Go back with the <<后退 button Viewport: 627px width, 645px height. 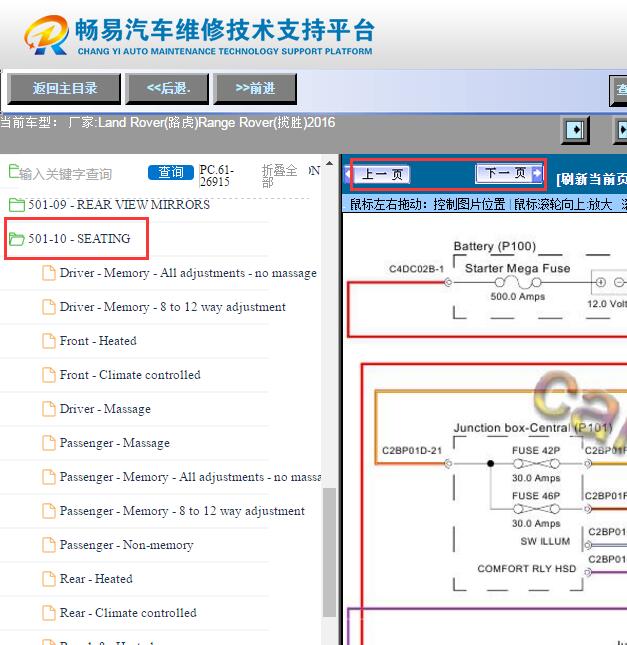click(167, 88)
